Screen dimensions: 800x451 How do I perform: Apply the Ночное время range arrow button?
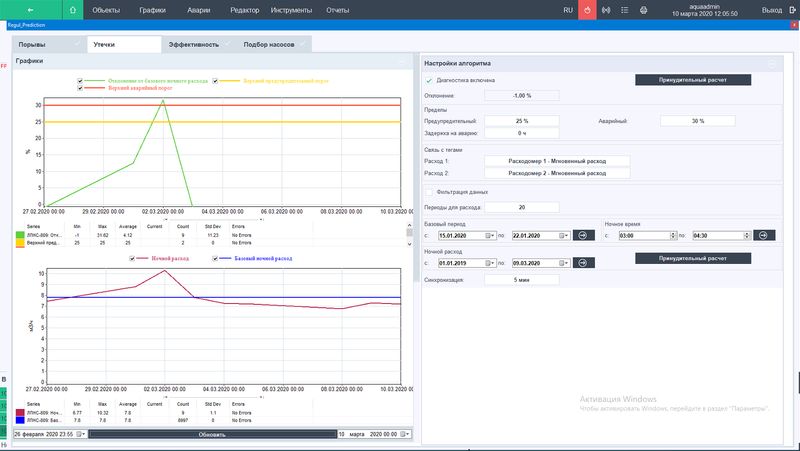pyautogui.click(x=762, y=235)
